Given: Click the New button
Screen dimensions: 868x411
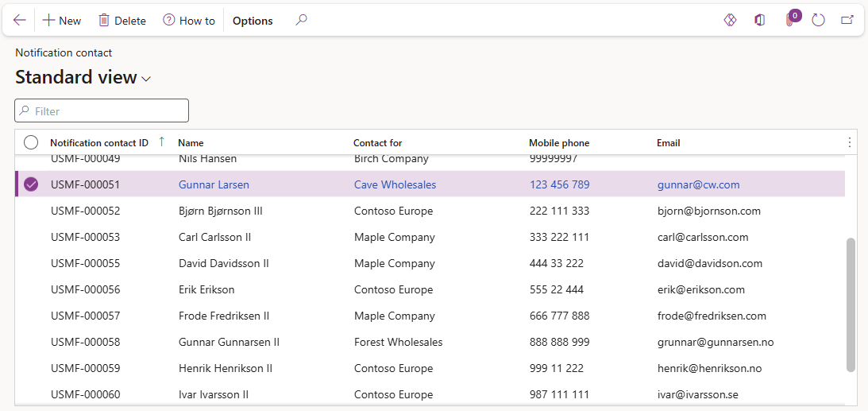Looking at the screenshot, I should tap(61, 21).
